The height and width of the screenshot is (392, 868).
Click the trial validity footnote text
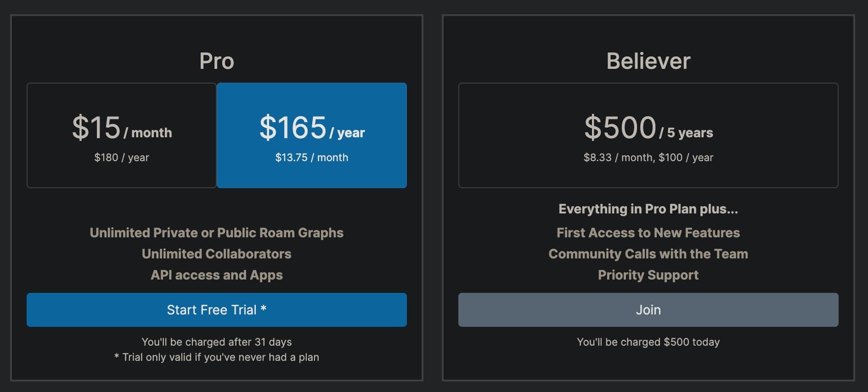click(x=216, y=357)
